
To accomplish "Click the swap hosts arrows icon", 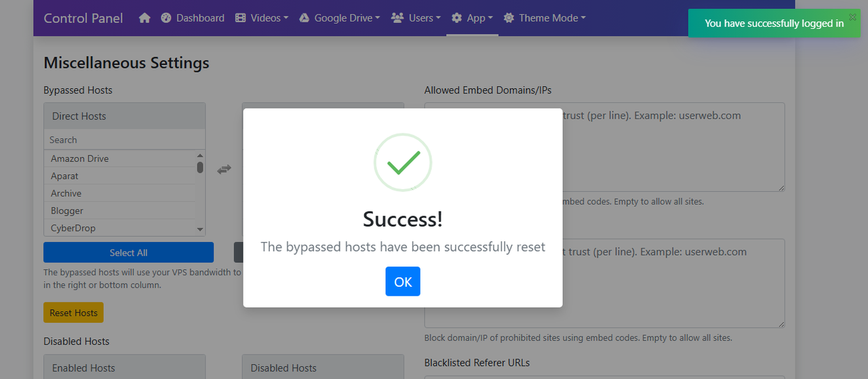I will pos(224,169).
